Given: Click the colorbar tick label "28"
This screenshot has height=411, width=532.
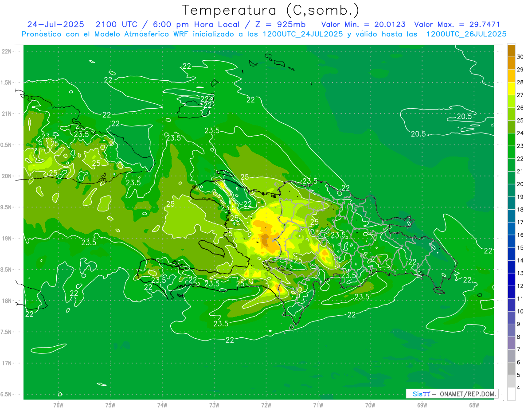Looking at the screenshot, I should pyautogui.click(x=520, y=82).
